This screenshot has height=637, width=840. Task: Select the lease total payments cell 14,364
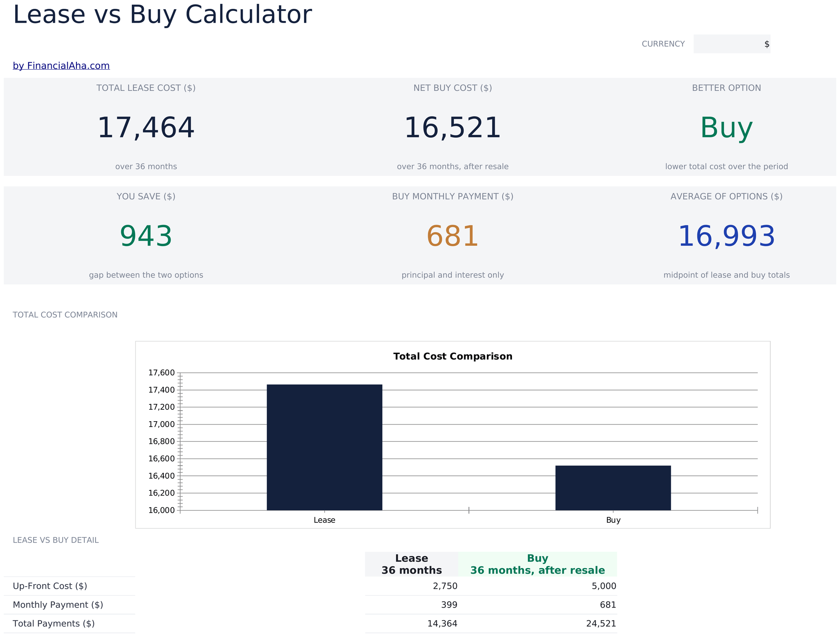point(412,624)
